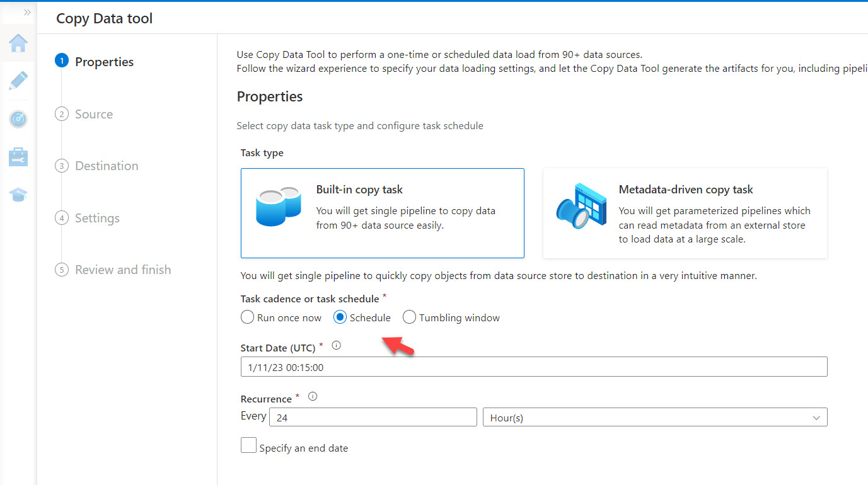This screenshot has width=868, height=485.
Task: Click the Every recurrence value field
Action: coord(373,416)
